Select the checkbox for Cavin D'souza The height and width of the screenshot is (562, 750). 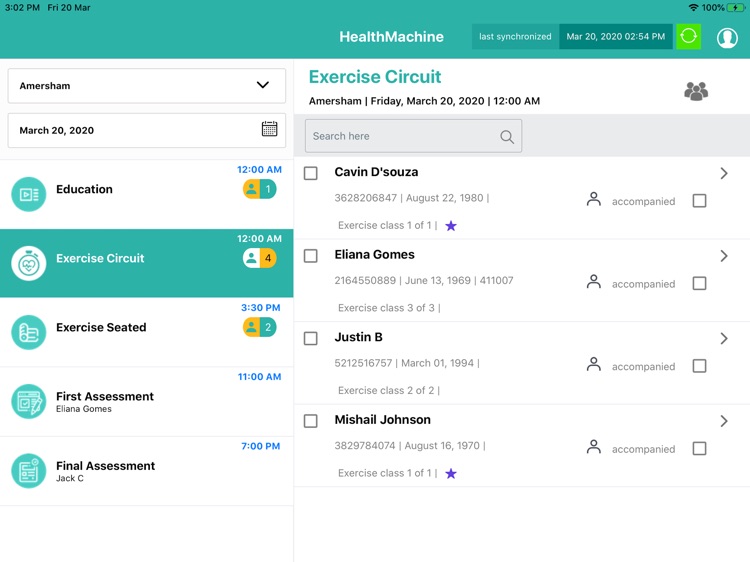tap(310, 173)
